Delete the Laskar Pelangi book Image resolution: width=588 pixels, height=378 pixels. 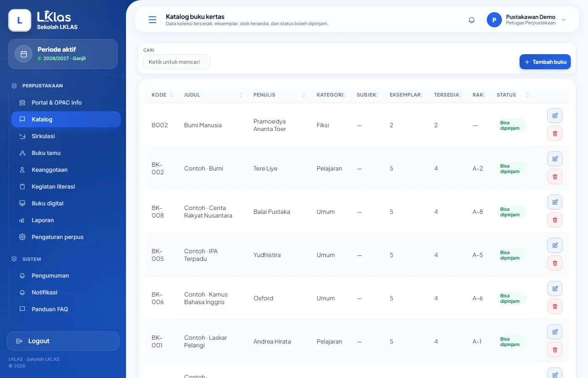click(555, 350)
